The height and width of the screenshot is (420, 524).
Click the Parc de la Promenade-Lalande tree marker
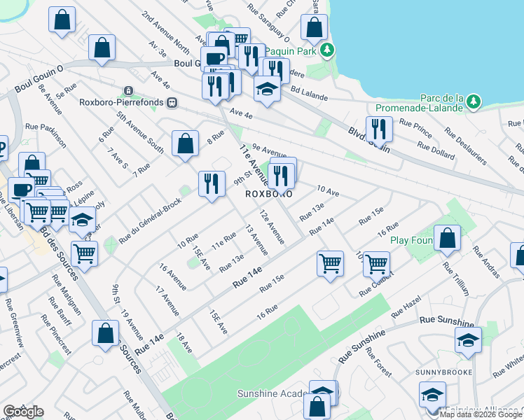(473, 101)
